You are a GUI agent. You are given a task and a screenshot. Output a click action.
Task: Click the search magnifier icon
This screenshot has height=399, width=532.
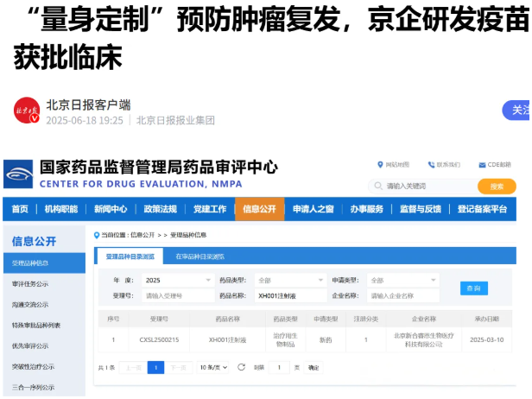point(377,187)
